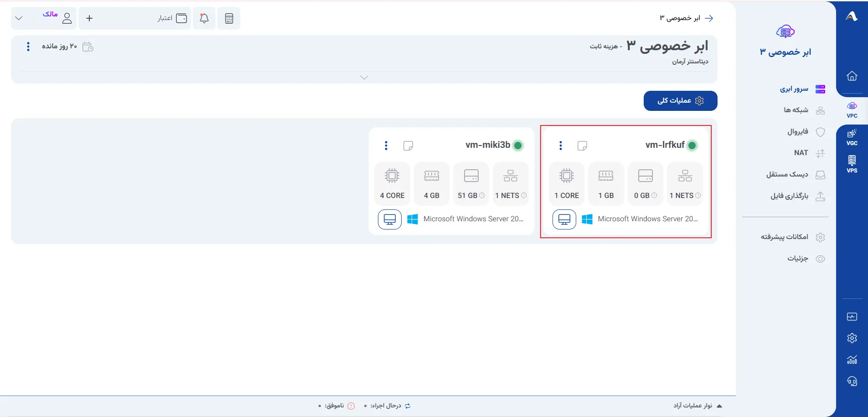The image size is (868, 417).
Task: Open دیسک مستقل in the sidebar
Action: 796,175
